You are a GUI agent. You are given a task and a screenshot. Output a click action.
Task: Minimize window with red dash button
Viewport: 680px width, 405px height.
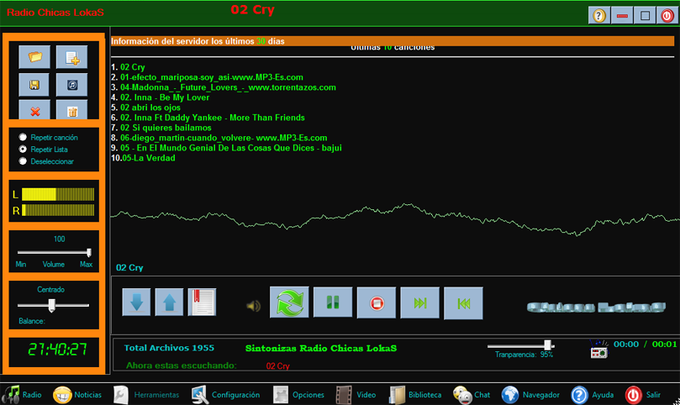622,16
